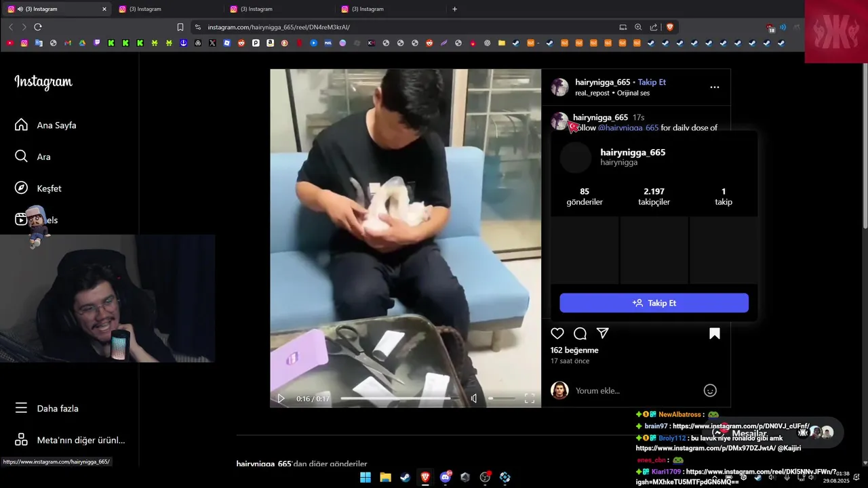Expand the Daha fazla menu

(x=47, y=409)
